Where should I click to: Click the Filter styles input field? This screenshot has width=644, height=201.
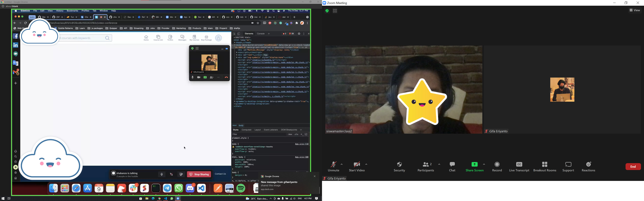pyautogui.click(x=259, y=134)
